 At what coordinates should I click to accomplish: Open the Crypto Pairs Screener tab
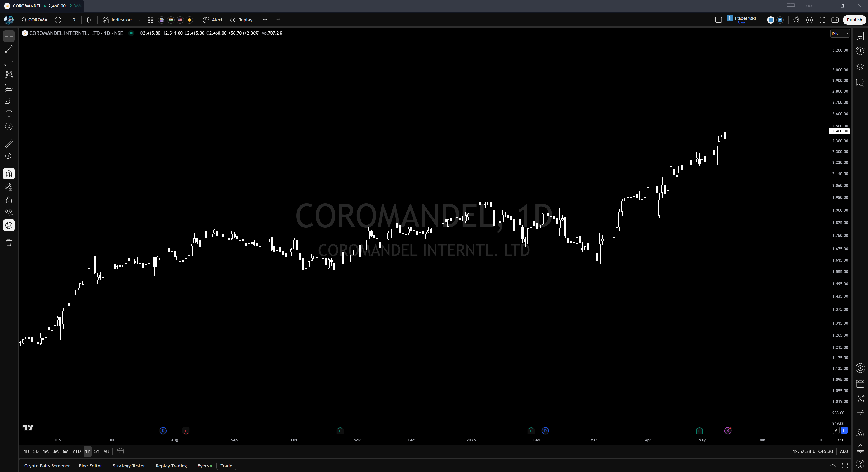point(47,466)
